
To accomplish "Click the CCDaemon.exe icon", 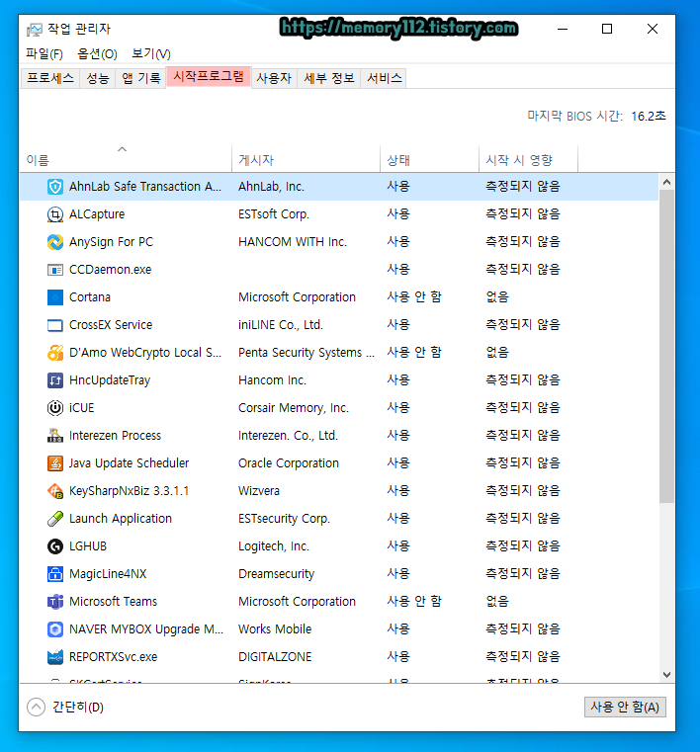I will coord(55,270).
